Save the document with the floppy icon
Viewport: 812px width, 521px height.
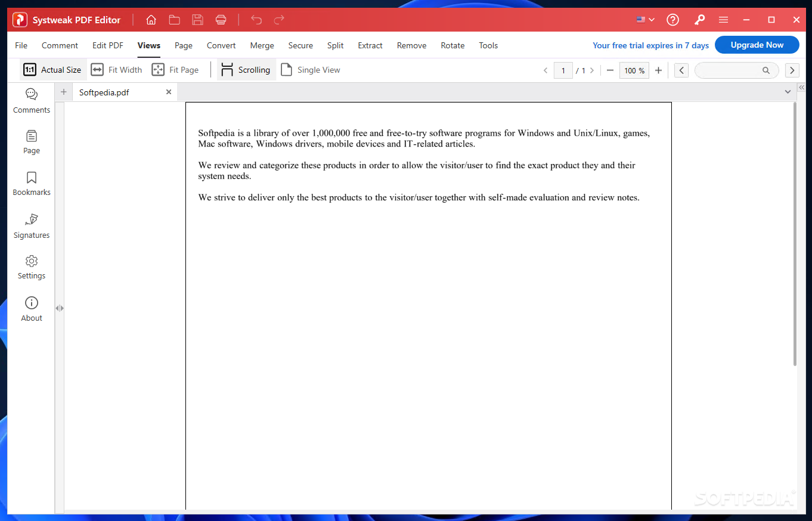(x=197, y=20)
